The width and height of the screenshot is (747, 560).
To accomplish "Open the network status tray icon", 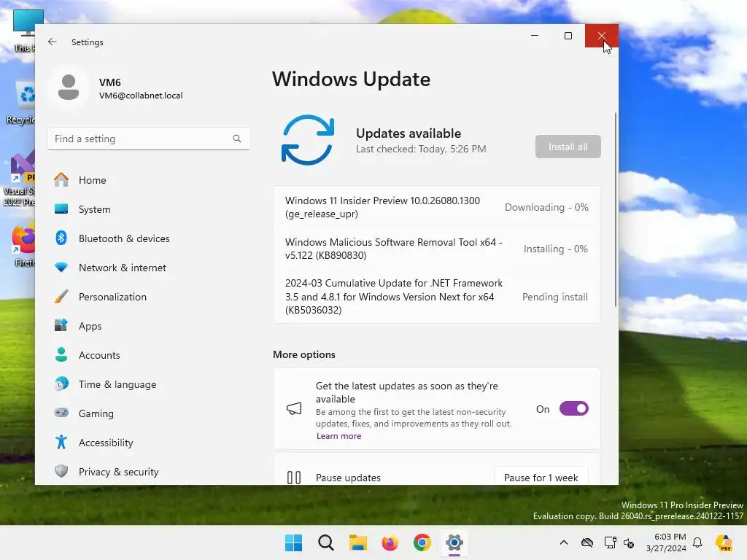I will tap(610, 542).
